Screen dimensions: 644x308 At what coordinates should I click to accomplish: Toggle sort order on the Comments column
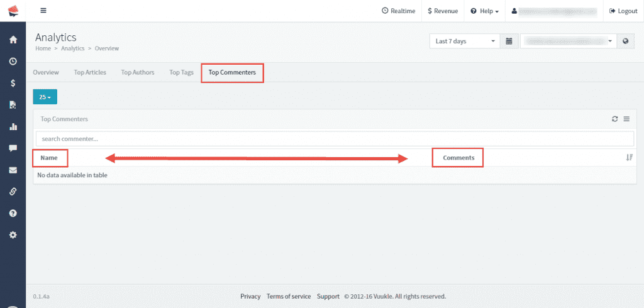point(629,158)
